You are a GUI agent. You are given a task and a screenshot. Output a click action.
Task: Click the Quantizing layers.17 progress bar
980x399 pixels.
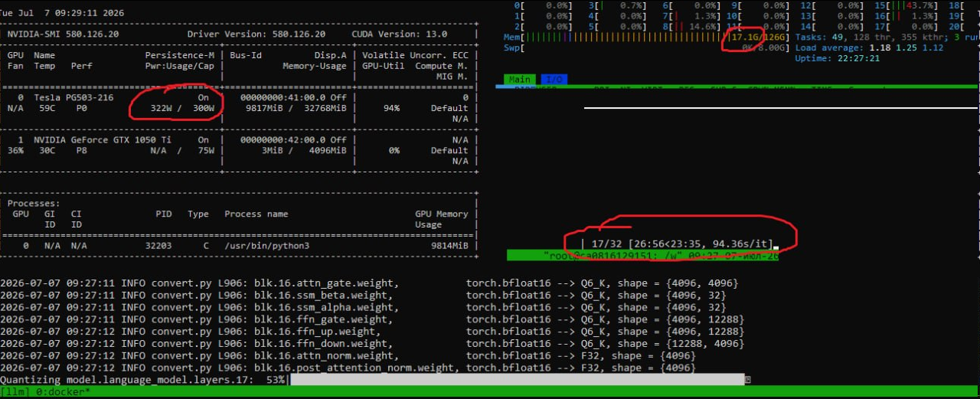pyautogui.click(x=518, y=380)
